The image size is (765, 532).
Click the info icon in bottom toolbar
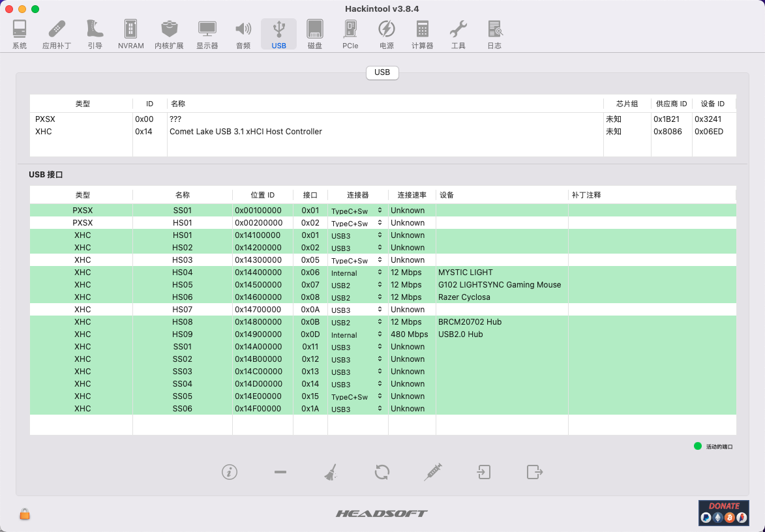230,472
